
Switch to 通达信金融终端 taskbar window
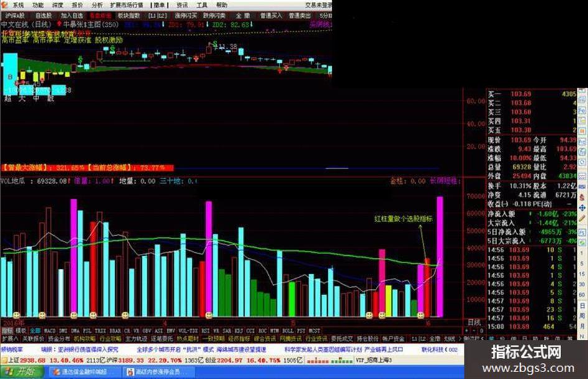[x=84, y=372]
